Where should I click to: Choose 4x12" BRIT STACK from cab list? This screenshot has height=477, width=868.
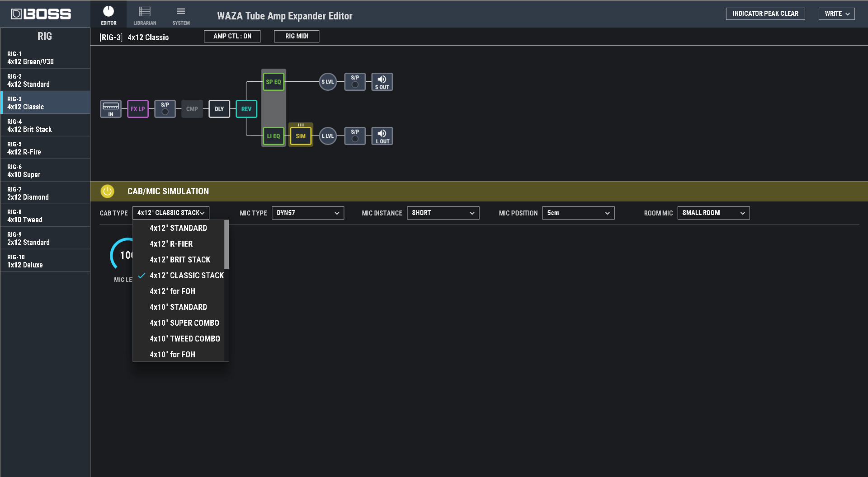(x=180, y=260)
